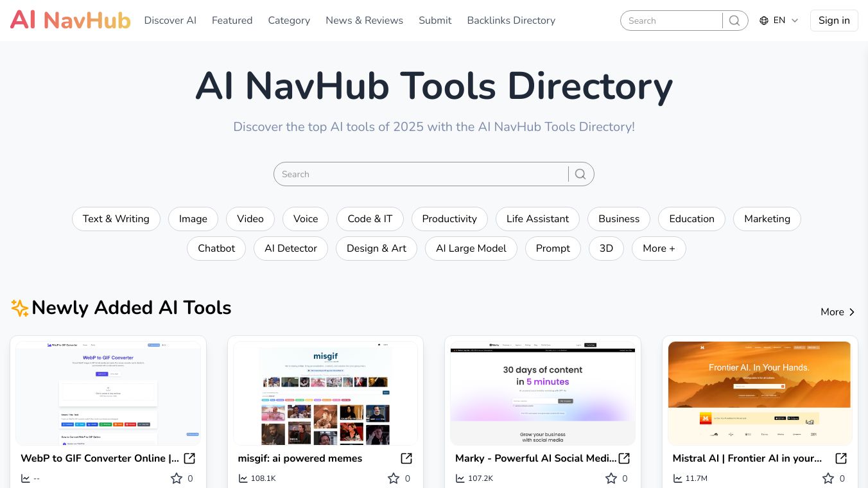
Task: Select Marketing category
Action: point(767,219)
